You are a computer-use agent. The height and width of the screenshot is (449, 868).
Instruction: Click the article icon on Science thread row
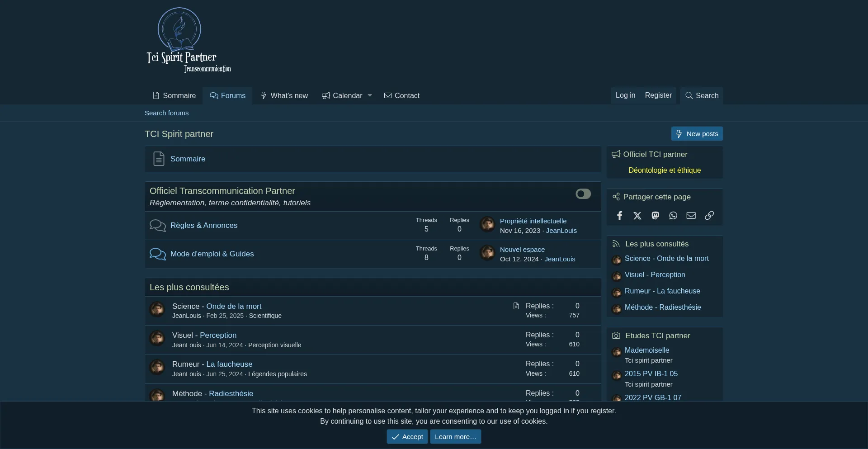(516, 306)
